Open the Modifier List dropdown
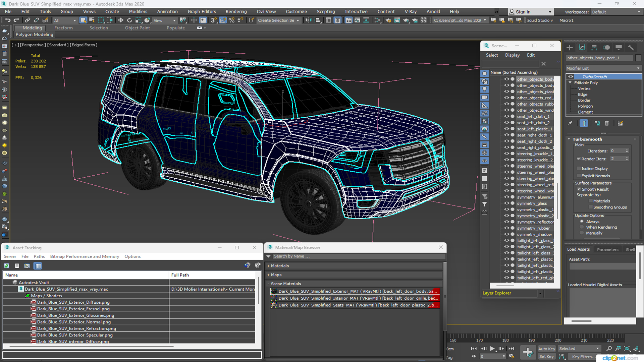This screenshot has height=362, width=644. pos(603,68)
